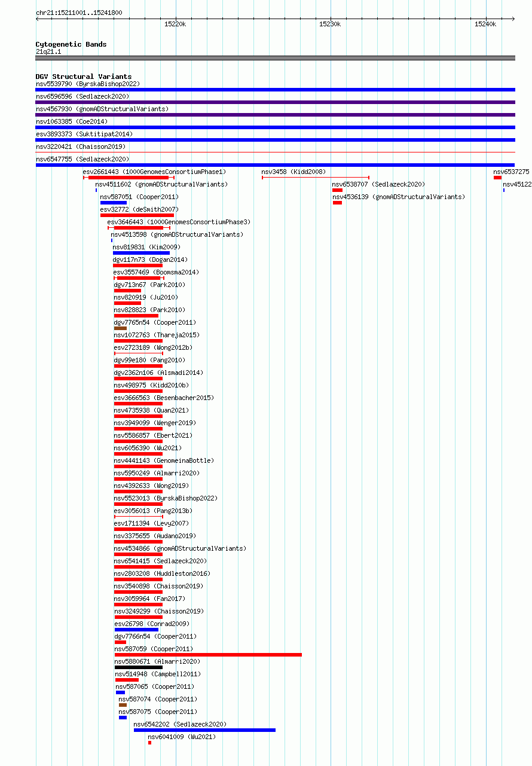
Task: Click esv3056013 (Pang2013b) label
Action: point(154,511)
